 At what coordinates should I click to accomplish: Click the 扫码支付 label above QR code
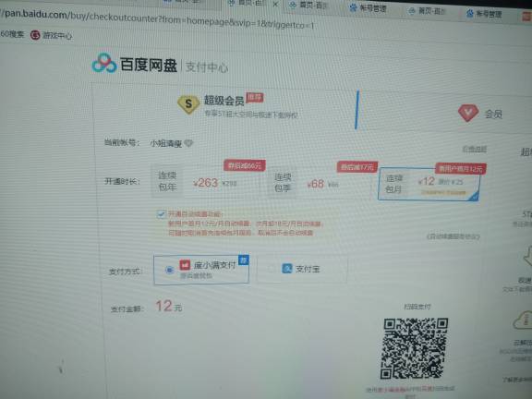pos(417,307)
